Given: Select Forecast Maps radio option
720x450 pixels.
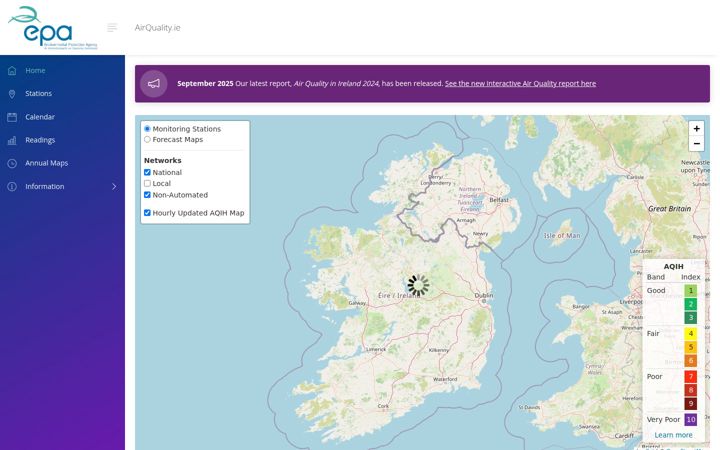Looking at the screenshot, I should pos(147,140).
